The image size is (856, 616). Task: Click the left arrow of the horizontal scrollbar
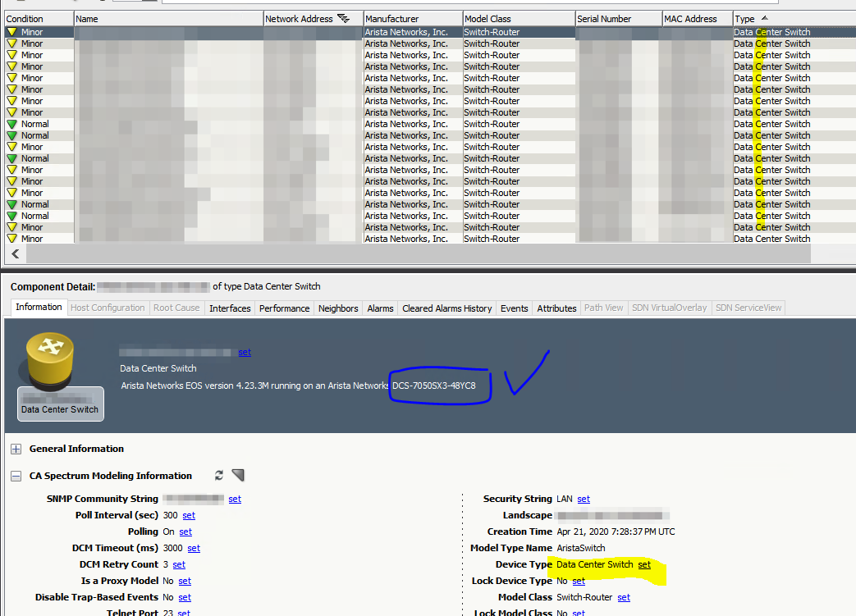(x=15, y=254)
